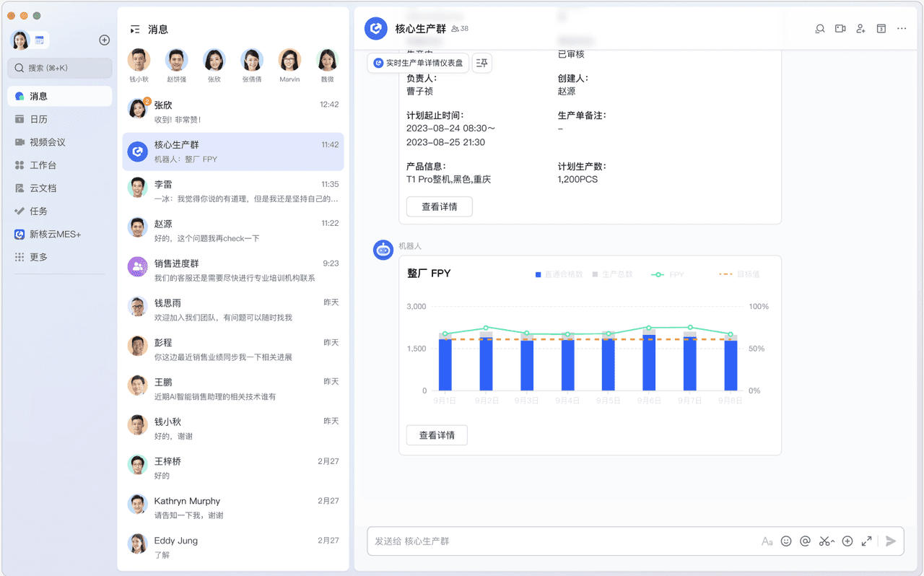Image resolution: width=924 pixels, height=576 pixels.
Task: Toggle the 直通合格数 legend item
Action: [559, 274]
